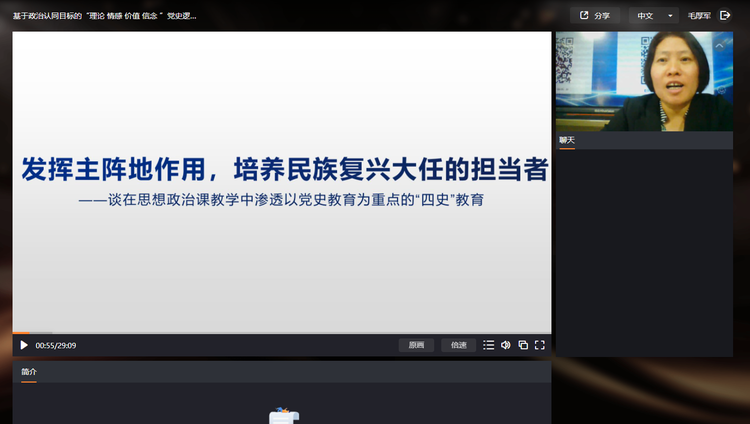Screen dimensions: 750x424
Task: Mute the video volume speaker icon
Action: [505, 345]
